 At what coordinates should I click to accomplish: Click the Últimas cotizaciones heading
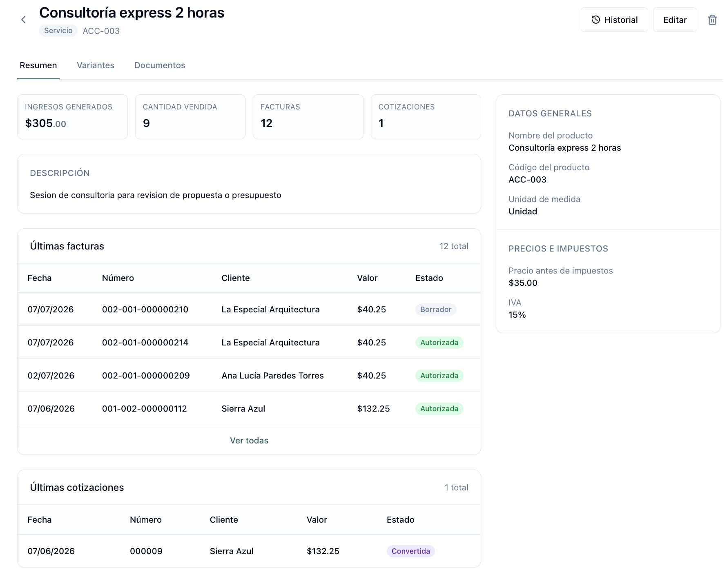[x=77, y=488]
